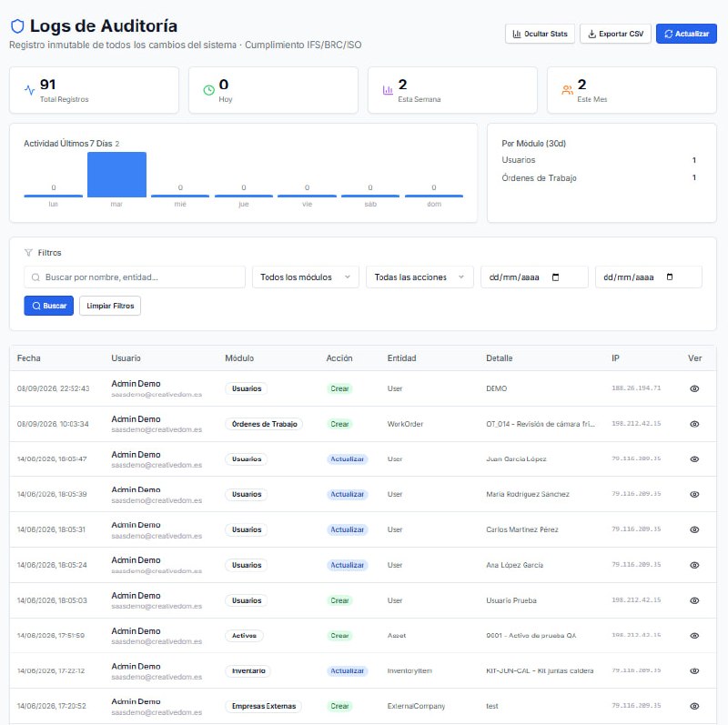728x725 pixels.
Task: Click the funnel icon next to Filtros
Action: click(28, 253)
